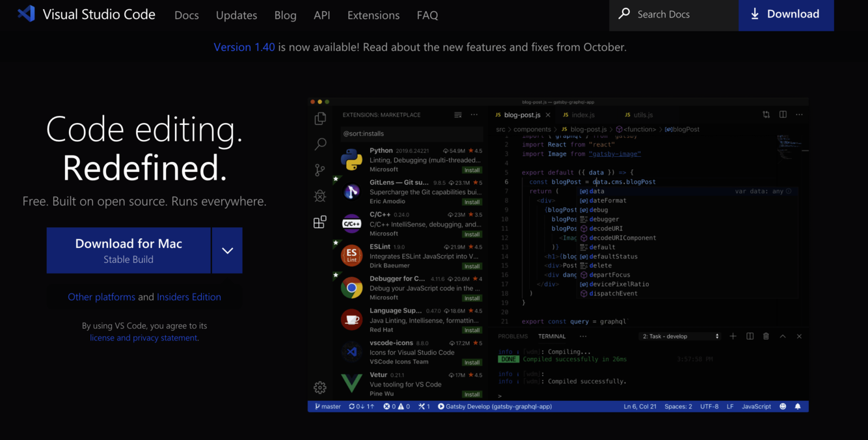The image size is (868, 440).
Task: Switch to the PROBLEMS panel tab
Action: [513, 337]
